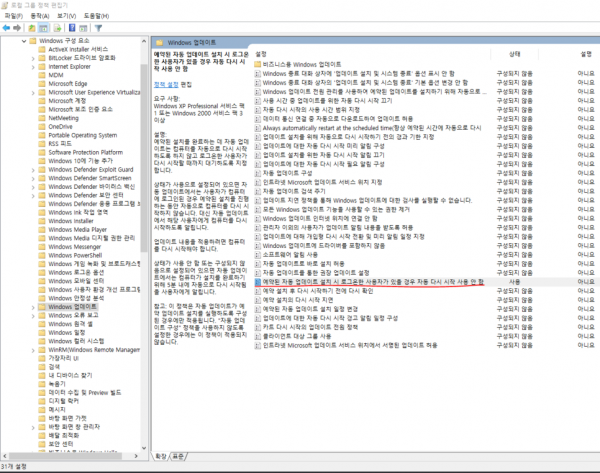
Task: Click the folder icon of OneDrive
Action: click(x=42, y=126)
